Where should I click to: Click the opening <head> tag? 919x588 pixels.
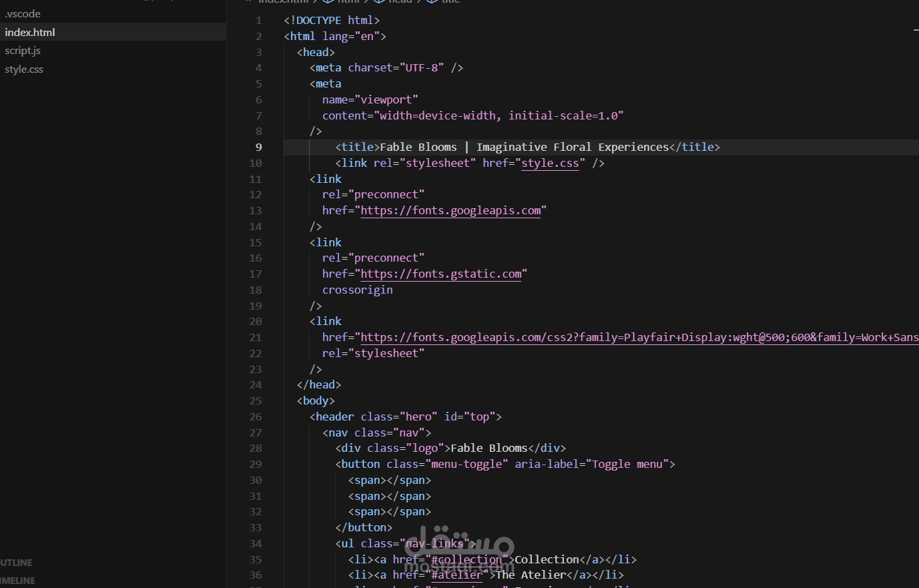(x=316, y=52)
